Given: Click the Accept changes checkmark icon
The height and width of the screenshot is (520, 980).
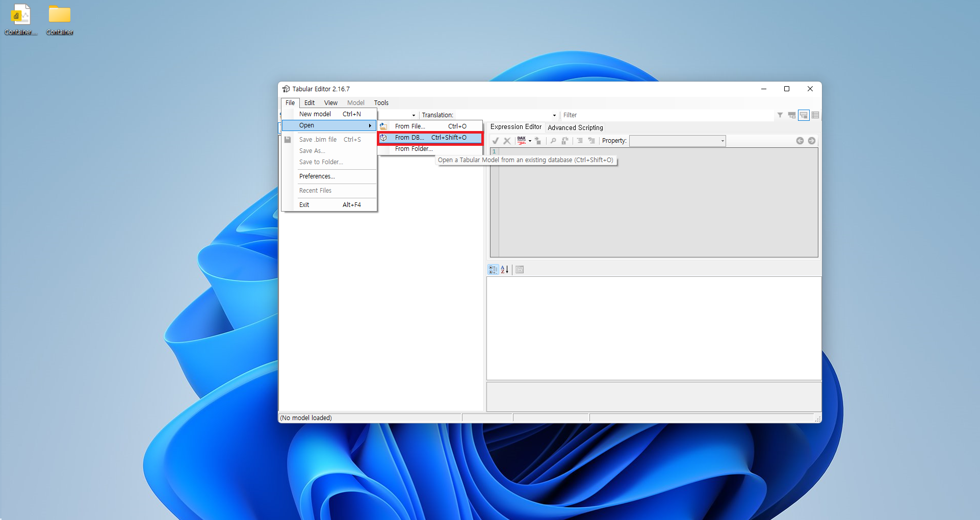Looking at the screenshot, I should [x=495, y=141].
